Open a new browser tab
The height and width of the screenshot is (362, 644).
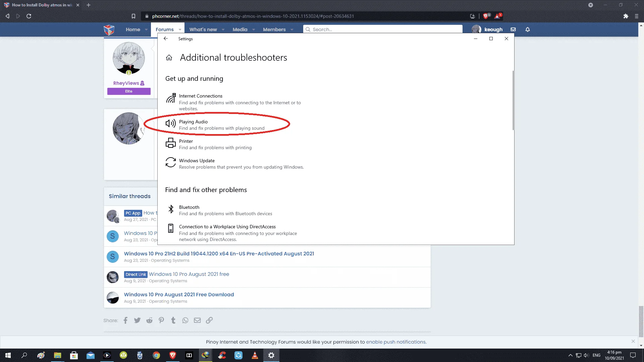click(x=89, y=5)
